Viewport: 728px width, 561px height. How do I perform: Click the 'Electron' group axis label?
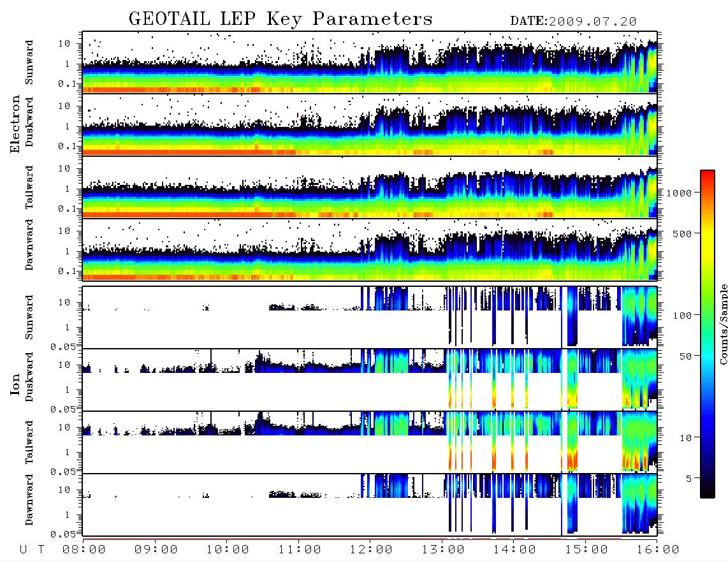[15, 124]
